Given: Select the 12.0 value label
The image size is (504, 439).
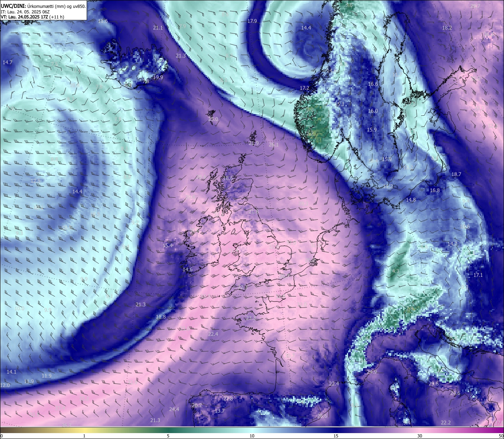Looking at the screenshot, I should (x=5, y=385).
